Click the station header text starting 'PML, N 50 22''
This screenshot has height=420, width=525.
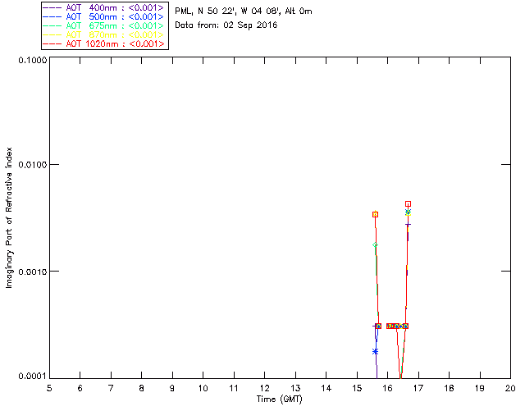(244, 11)
